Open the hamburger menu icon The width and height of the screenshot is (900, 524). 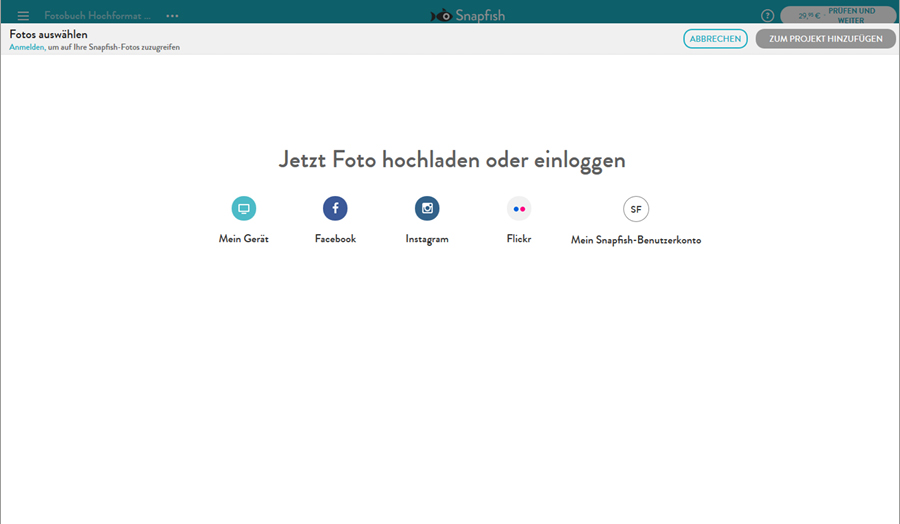23,15
